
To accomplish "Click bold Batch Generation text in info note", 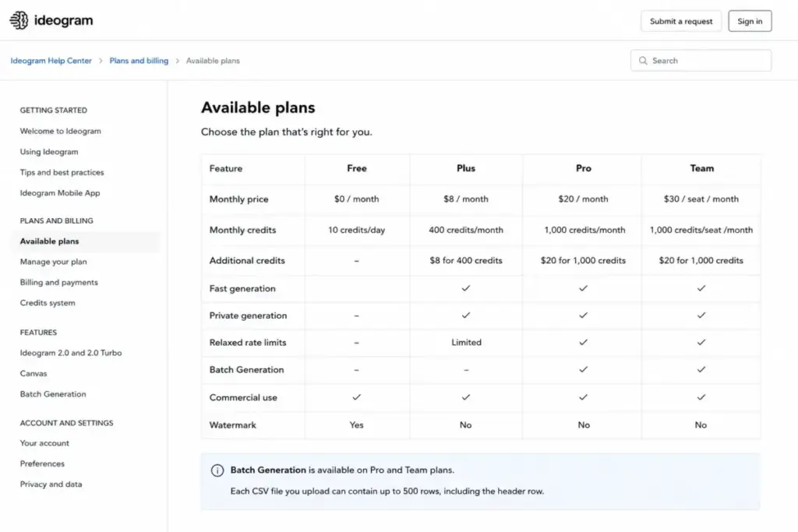I will [268, 470].
